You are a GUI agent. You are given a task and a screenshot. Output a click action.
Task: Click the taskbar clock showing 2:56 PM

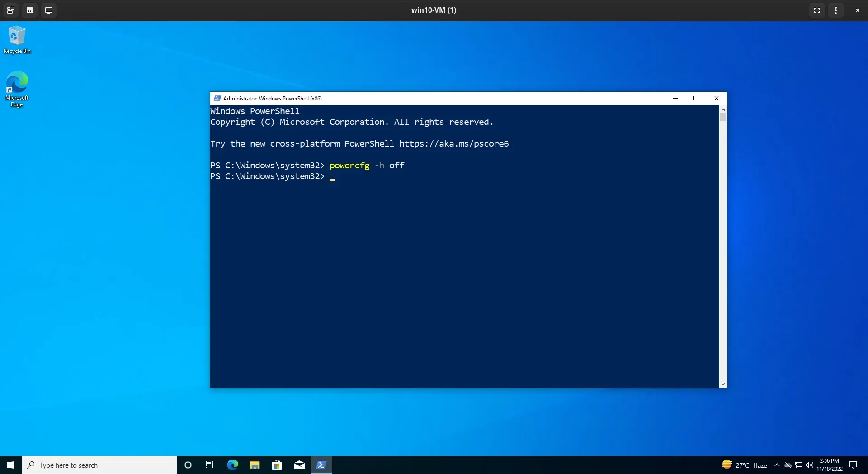pyautogui.click(x=830, y=461)
